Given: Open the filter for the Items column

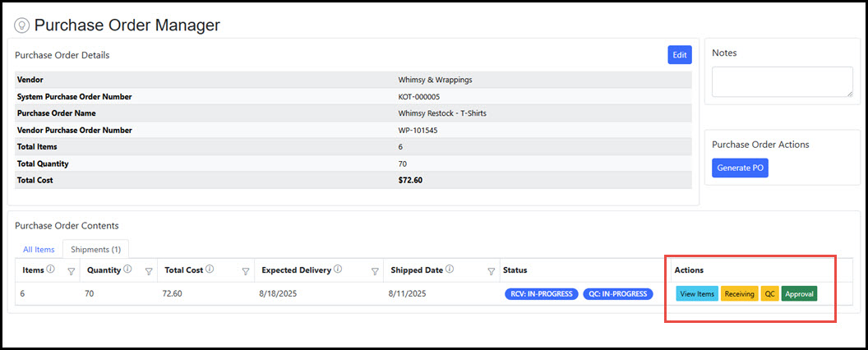Looking at the screenshot, I should point(71,271).
